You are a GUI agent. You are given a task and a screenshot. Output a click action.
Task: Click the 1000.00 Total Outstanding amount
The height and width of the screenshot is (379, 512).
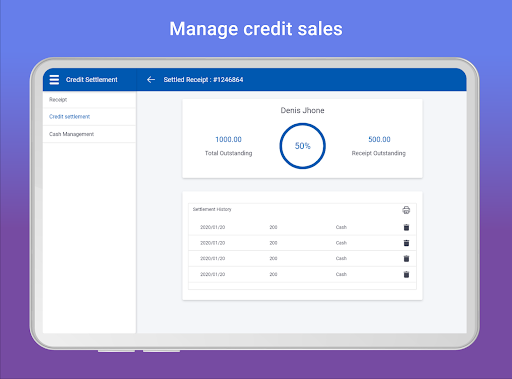pyautogui.click(x=228, y=139)
